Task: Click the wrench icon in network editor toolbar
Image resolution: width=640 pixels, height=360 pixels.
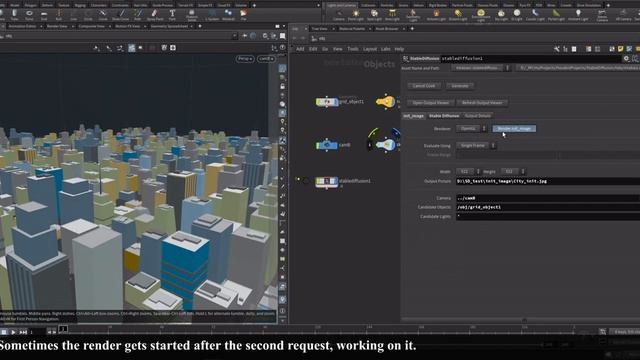Action: click(557, 49)
